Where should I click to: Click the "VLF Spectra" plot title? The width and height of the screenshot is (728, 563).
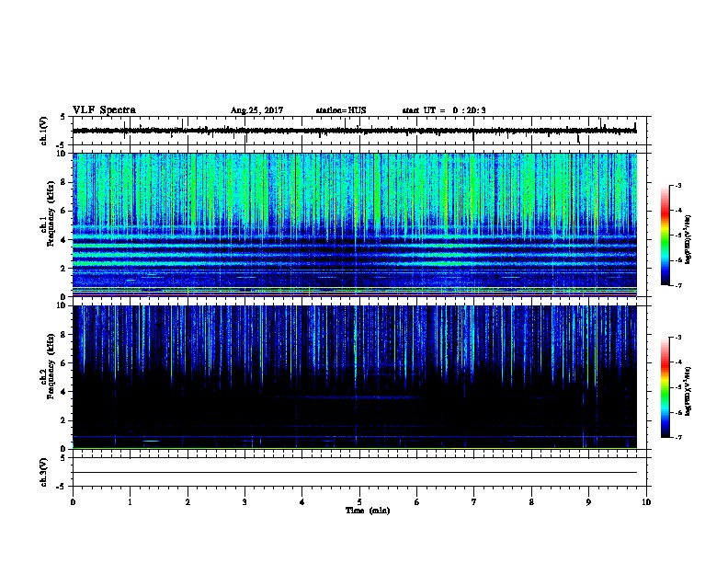[104, 110]
